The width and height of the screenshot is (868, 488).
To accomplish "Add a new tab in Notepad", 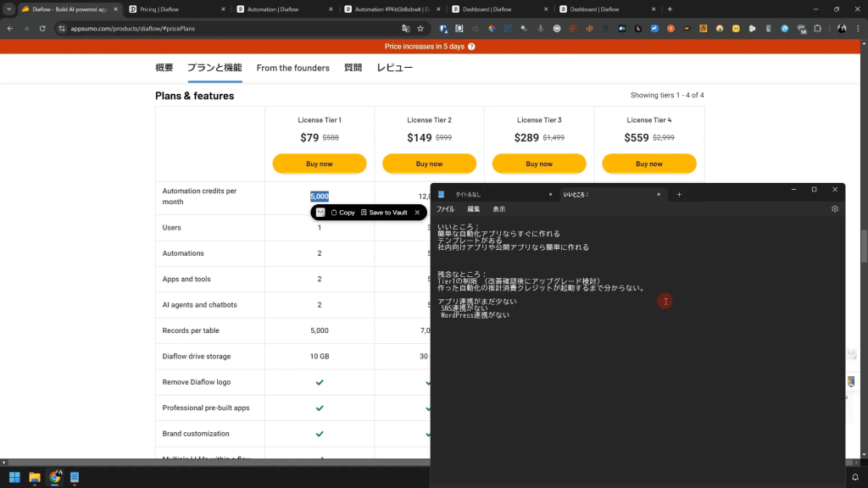I will (x=679, y=195).
